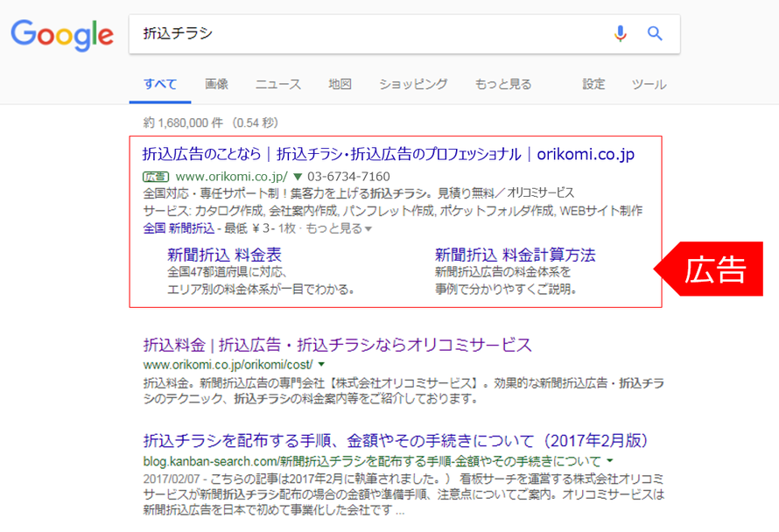
Task: Click the ad phone number 03-6734-7160
Action: [348, 177]
